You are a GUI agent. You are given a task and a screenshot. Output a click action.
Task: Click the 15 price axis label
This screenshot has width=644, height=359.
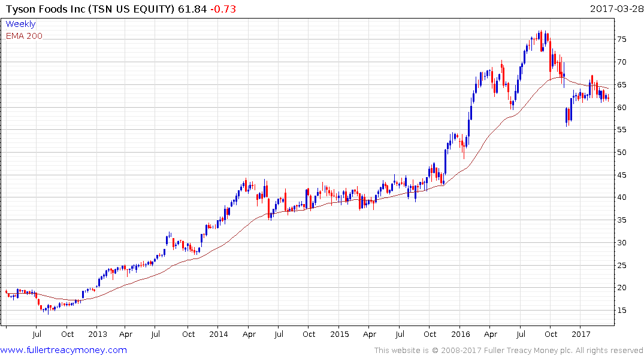[621, 311]
